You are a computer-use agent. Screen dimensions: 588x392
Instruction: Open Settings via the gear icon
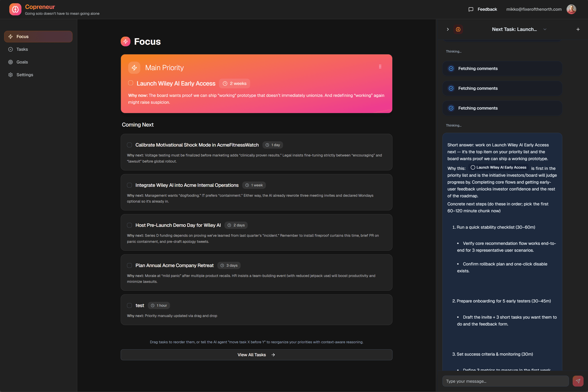11,75
